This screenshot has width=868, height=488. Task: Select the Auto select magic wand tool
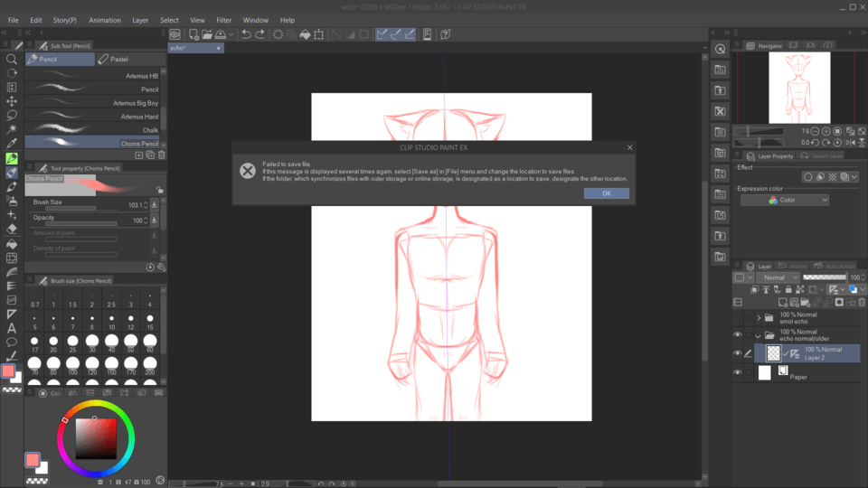click(11, 129)
